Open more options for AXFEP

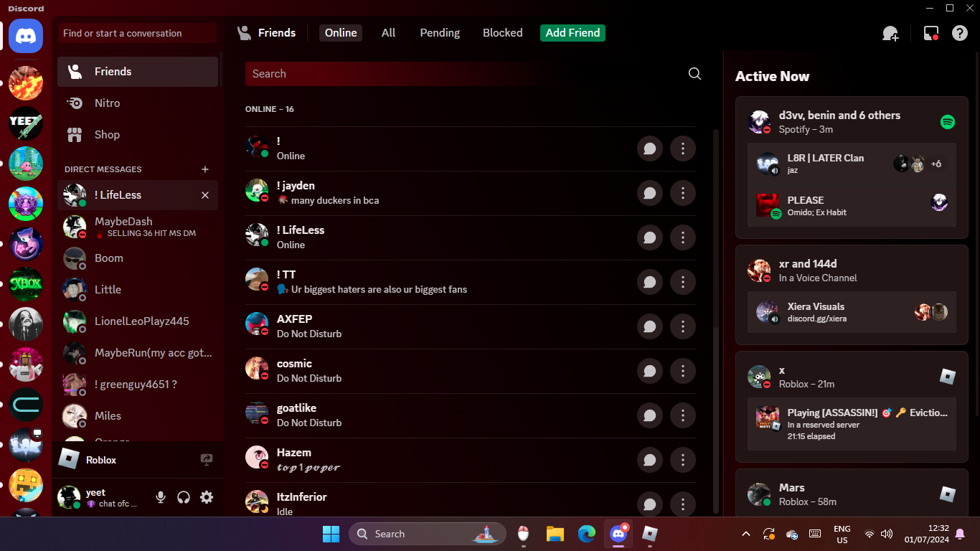point(683,326)
